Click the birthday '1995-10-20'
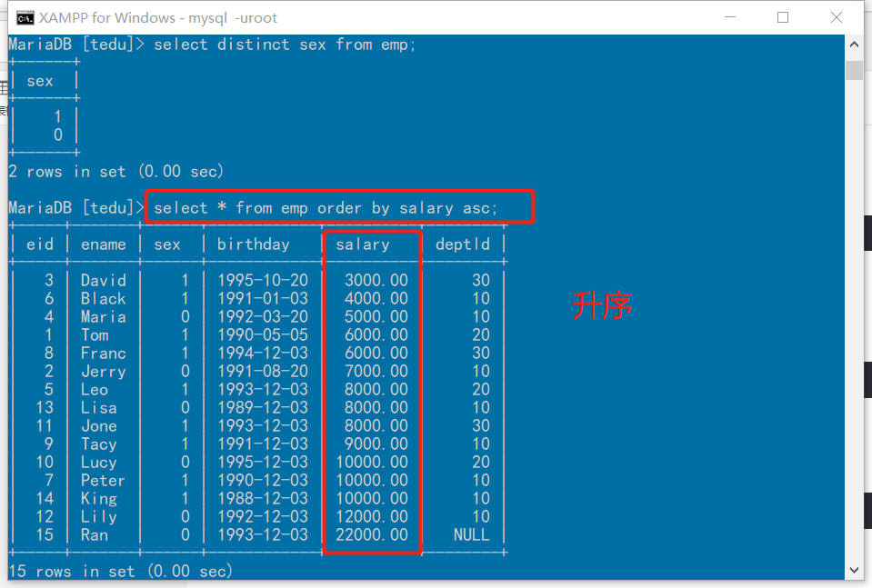The width and height of the screenshot is (872, 588). point(263,280)
